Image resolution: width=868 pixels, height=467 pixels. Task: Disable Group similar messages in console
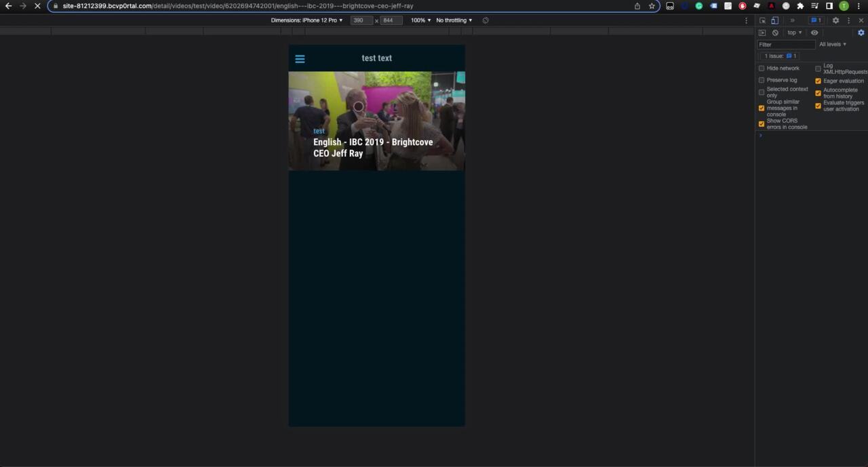762,108
